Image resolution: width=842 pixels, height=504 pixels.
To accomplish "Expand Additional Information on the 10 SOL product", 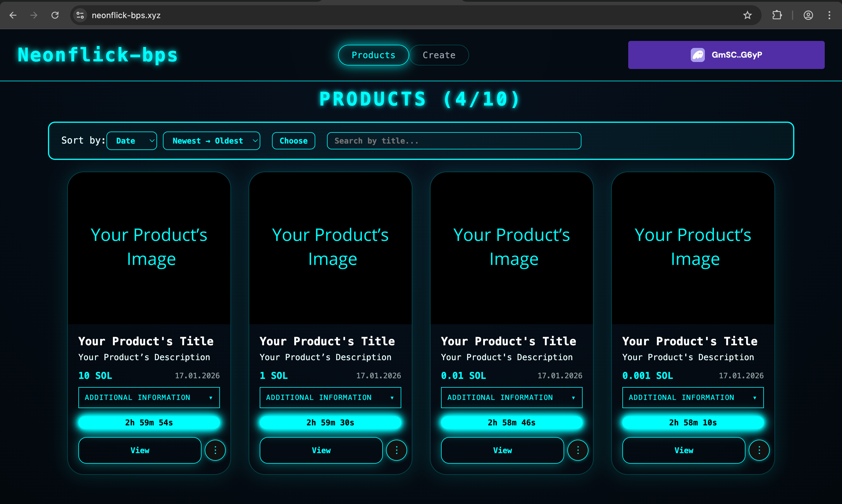I will click(x=149, y=397).
